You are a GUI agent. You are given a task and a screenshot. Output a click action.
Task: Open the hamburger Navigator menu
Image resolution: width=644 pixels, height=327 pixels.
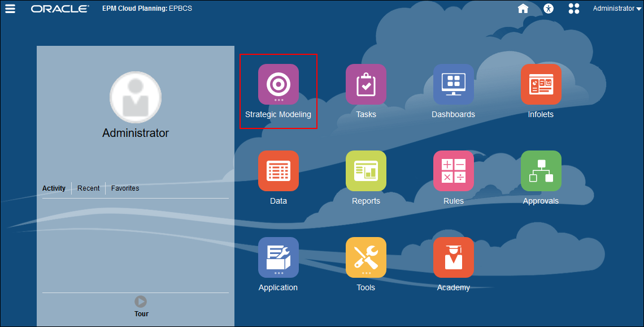(x=10, y=8)
